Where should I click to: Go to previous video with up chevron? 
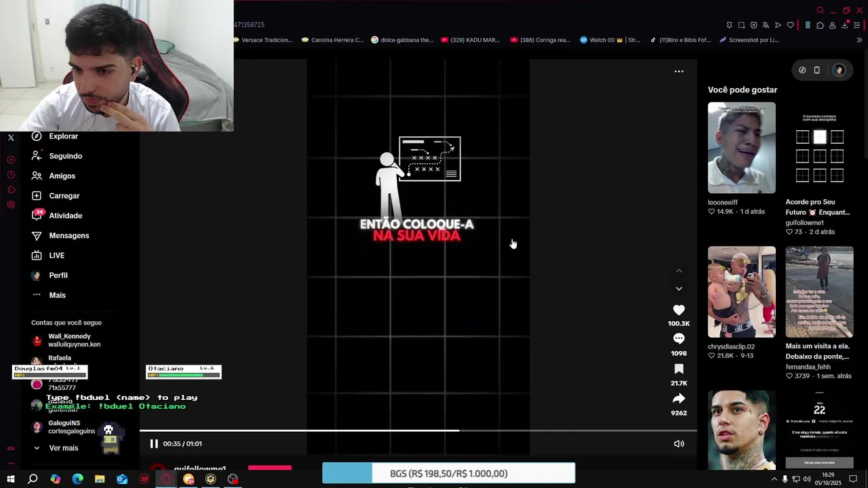[679, 270]
